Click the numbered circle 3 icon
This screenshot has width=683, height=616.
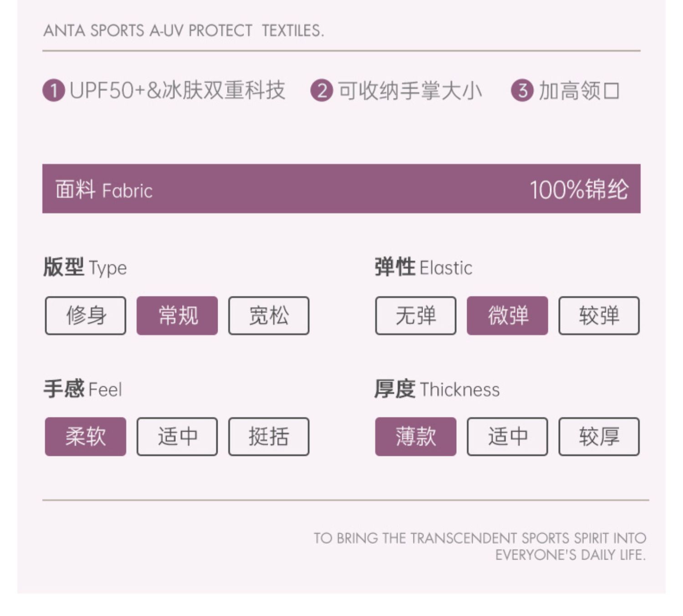click(x=522, y=90)
